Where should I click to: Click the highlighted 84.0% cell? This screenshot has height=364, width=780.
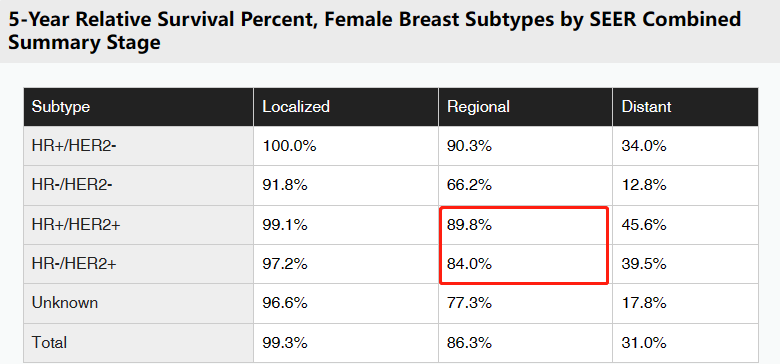click(x=525, y=264)
